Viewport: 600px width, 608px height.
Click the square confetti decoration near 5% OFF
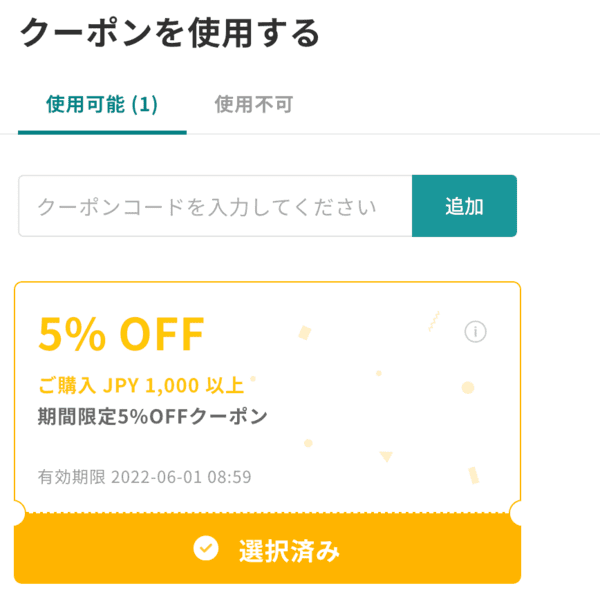(x=305, y=333)
